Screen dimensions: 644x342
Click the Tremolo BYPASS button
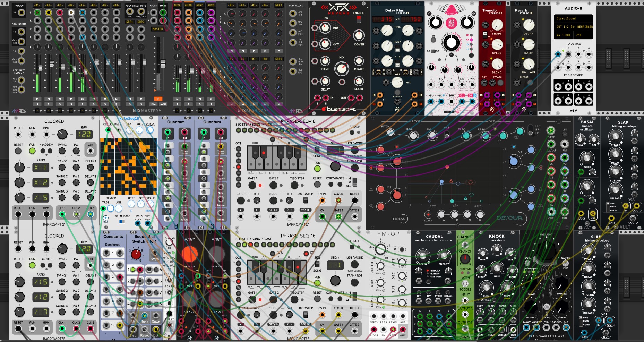click(x=500, y=83)
